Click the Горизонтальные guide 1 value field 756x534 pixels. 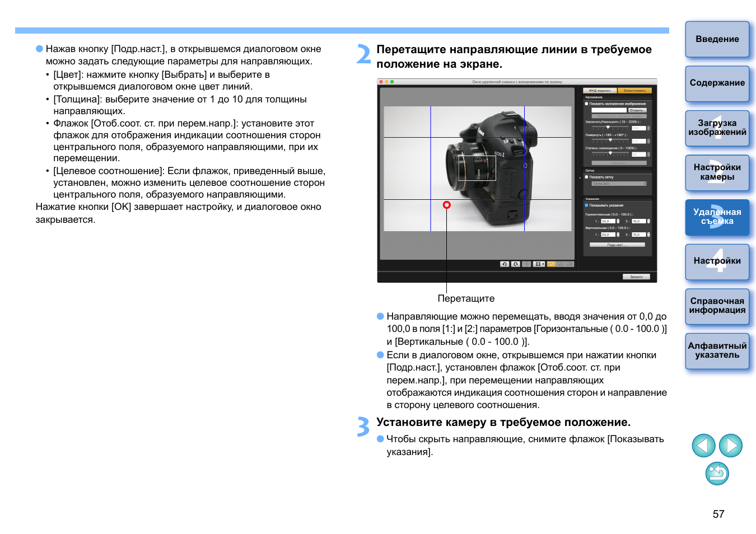[608, 221]
